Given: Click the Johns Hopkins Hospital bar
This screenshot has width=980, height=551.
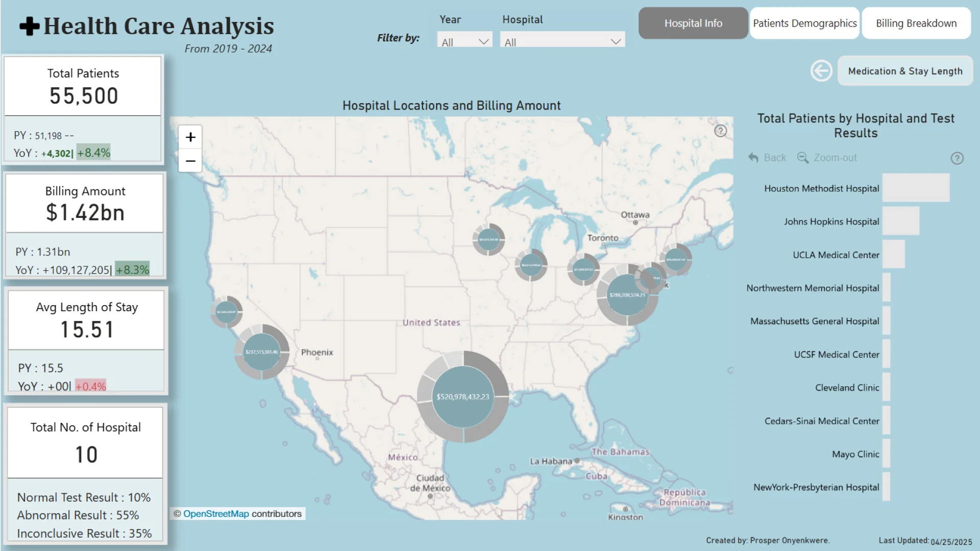Looking at the screenshot, I should [x=900, y=221].
